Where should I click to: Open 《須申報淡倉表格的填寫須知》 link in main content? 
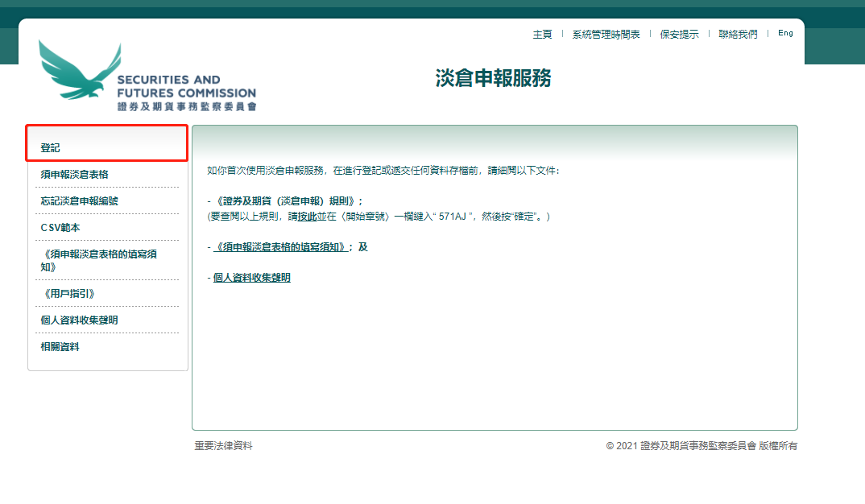coord(280,247)
